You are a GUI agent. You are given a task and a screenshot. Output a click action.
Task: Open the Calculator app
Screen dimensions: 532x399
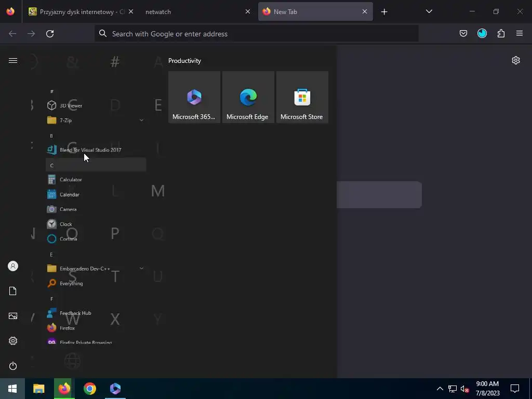pyautogui.click(x=96, y=179)
